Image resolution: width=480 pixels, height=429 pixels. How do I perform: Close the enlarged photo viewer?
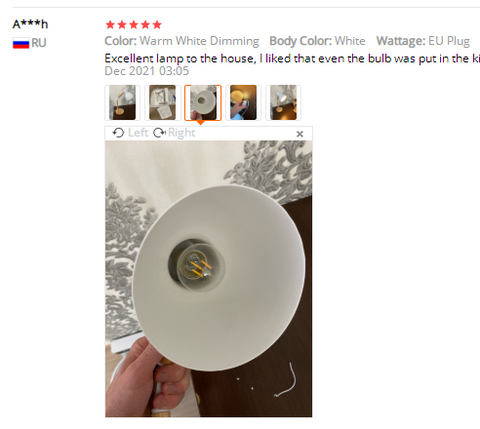(300, 134)
